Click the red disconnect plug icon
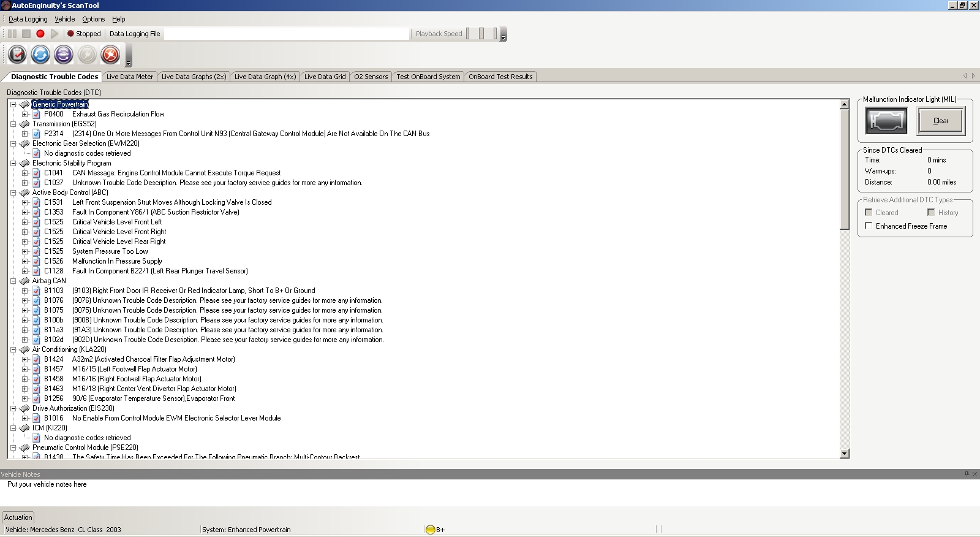Screen dimensions: 980x537 110,55
